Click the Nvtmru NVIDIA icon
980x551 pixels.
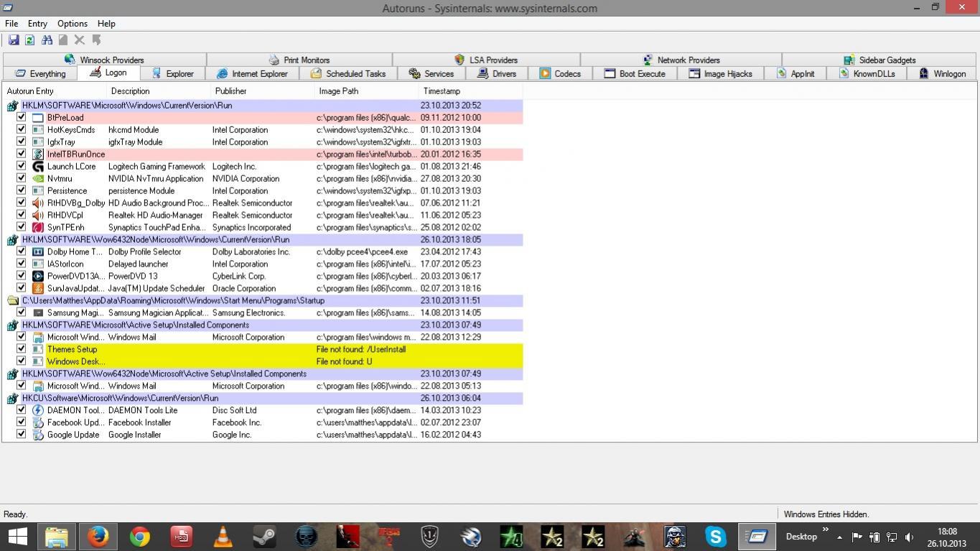click(38, 179)
